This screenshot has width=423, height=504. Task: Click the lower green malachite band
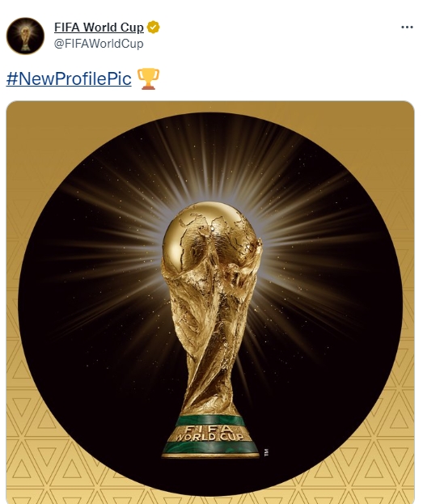(210, 447)
